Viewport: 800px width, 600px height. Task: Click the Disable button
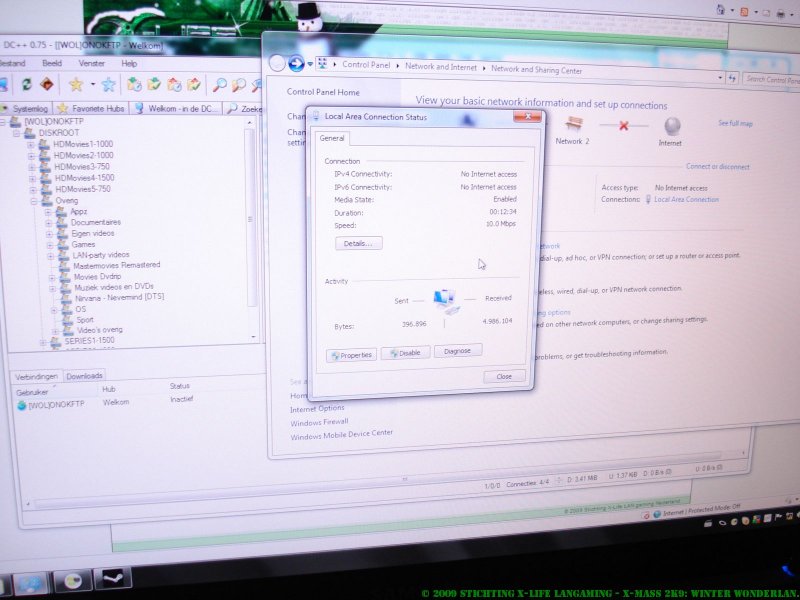tap(405, 353)
